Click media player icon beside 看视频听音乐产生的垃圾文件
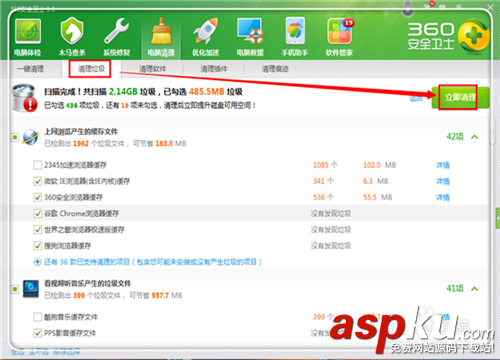The width and height of the screenshot is (500, 360). 31,289
